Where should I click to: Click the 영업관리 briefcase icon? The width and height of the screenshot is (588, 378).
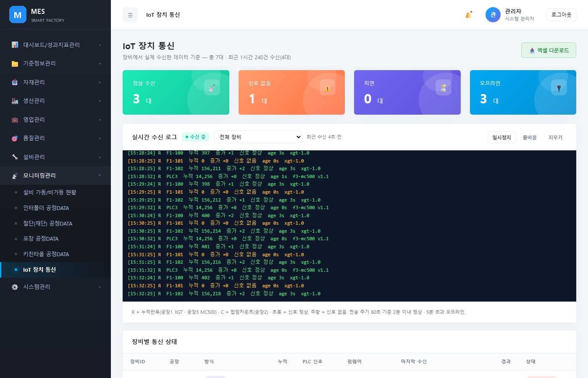point(15,120)
